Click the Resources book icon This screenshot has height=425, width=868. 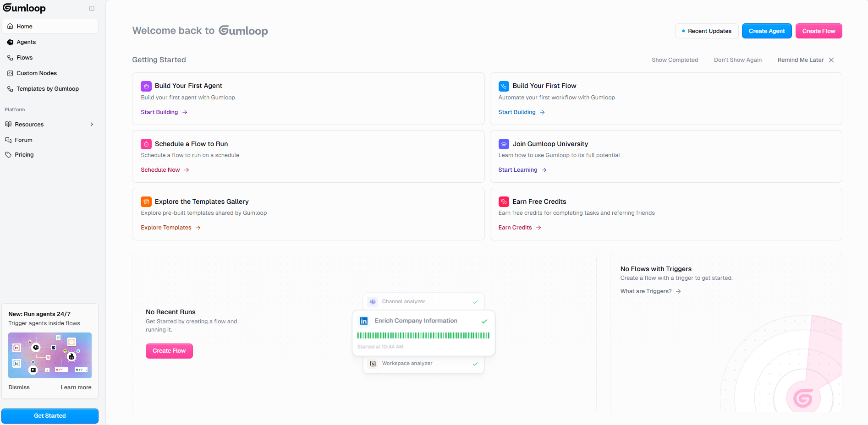tap(8, 125)
